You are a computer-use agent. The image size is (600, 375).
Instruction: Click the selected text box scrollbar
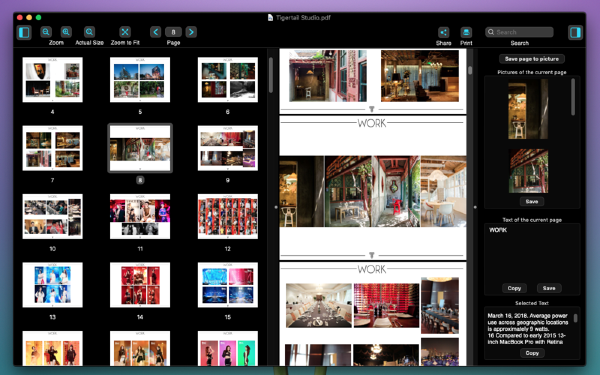point(575,318)
